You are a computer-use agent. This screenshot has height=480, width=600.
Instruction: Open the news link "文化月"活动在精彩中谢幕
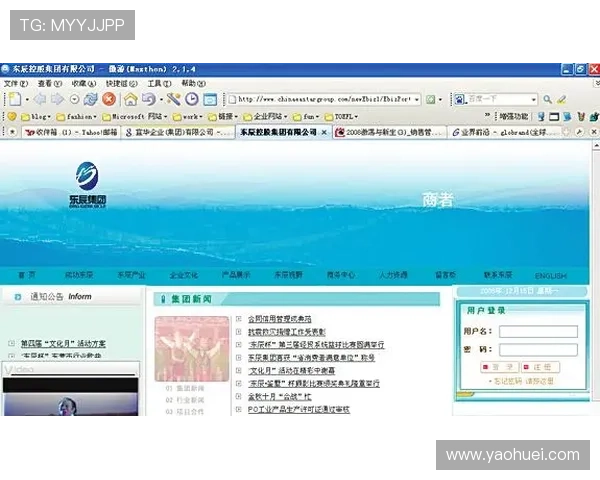pos(292,371)
